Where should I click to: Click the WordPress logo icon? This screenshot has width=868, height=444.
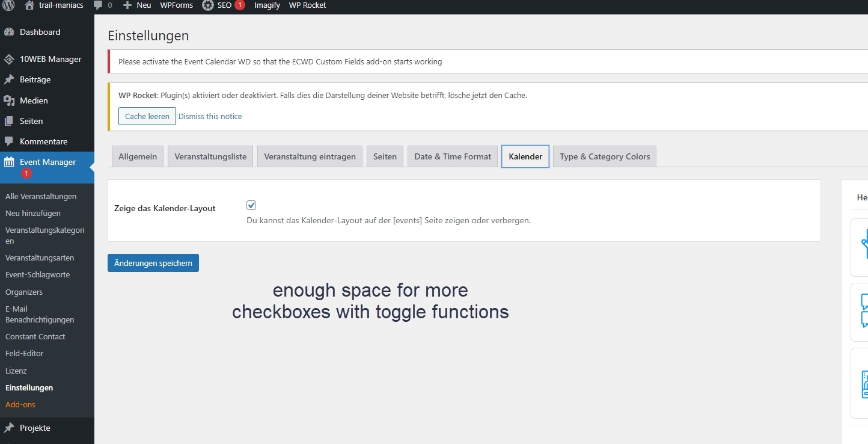pyautogui.click(x=8, y=5)
